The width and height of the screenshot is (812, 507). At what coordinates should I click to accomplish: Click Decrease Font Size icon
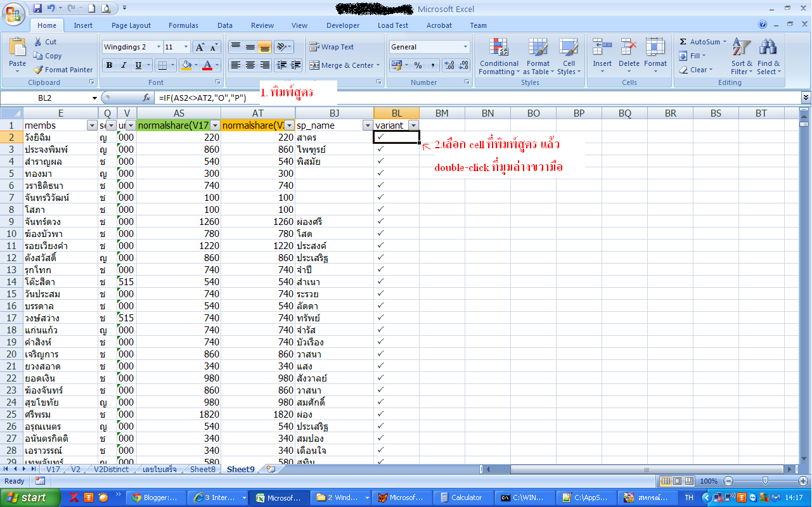(214, 47)
